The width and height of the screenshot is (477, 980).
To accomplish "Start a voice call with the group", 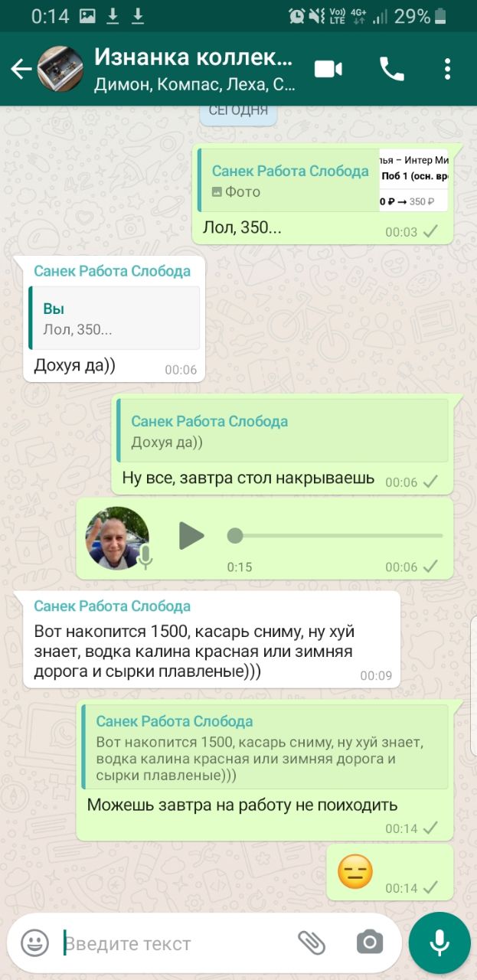I will pos(391,70).
